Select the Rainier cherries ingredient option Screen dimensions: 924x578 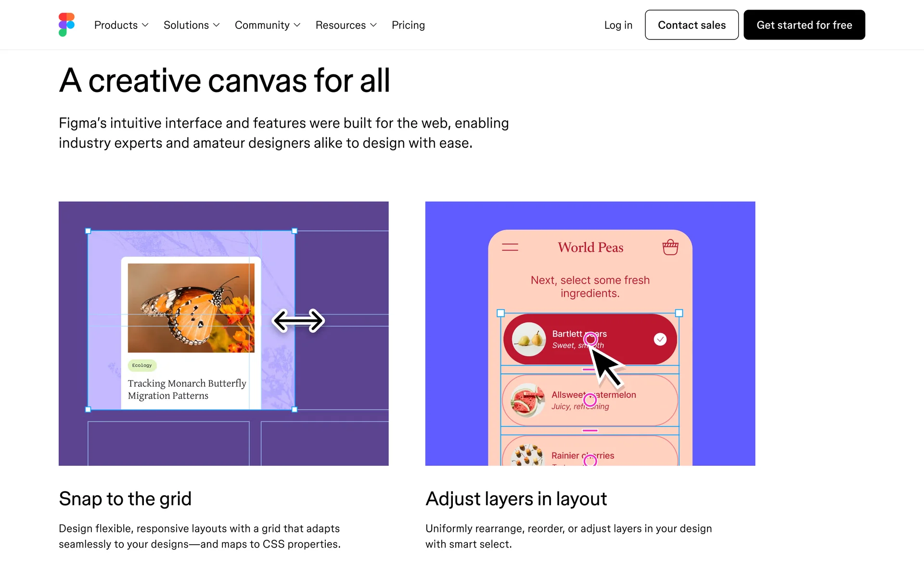coord(590,451)
